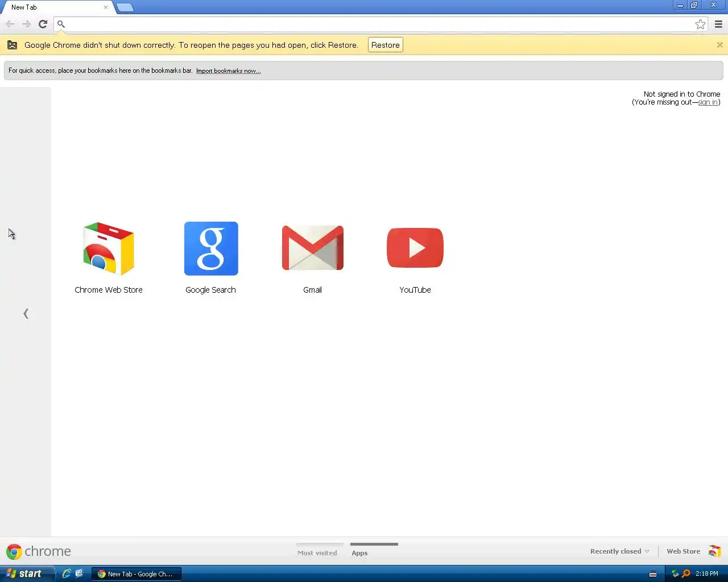Reload the page with the refresh icon
This screenshot has width=728, height=582.
43,24
